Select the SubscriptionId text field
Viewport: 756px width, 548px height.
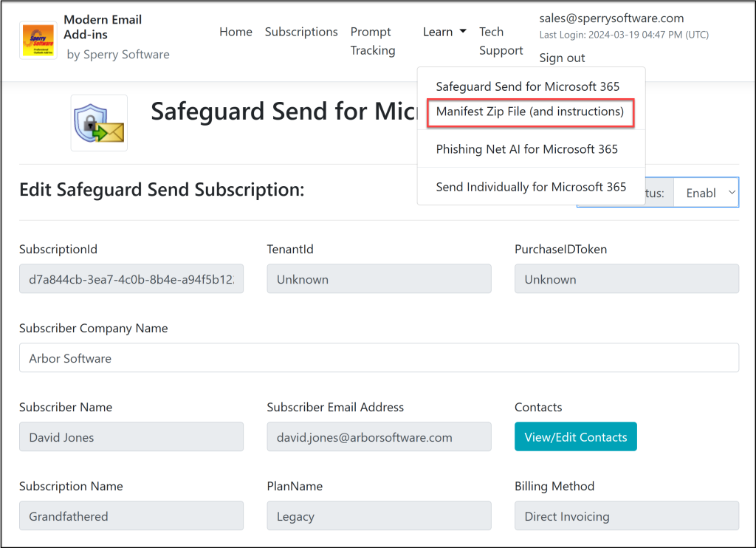coord(131,278)
